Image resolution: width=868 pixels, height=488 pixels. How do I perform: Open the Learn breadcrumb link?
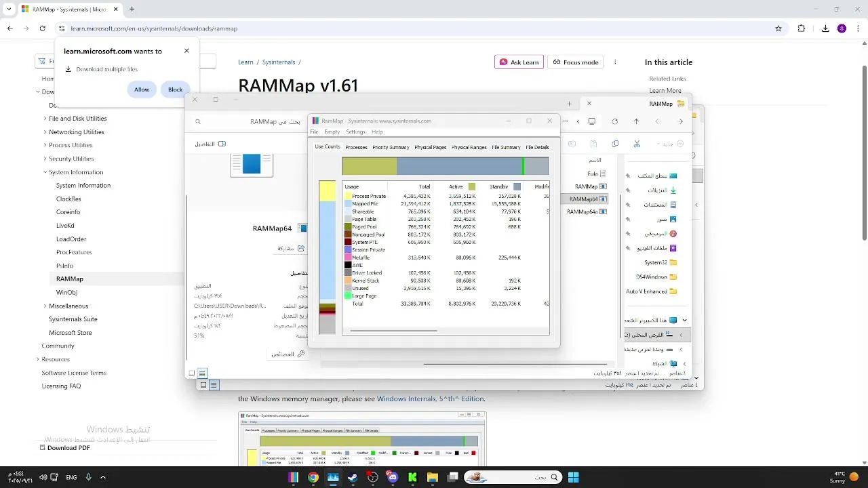click(x=245, y=62)
